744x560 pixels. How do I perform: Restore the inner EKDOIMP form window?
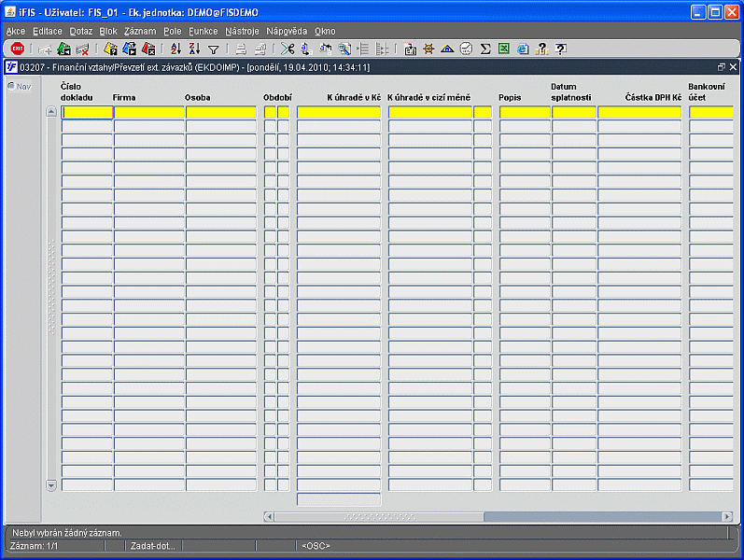722,67
